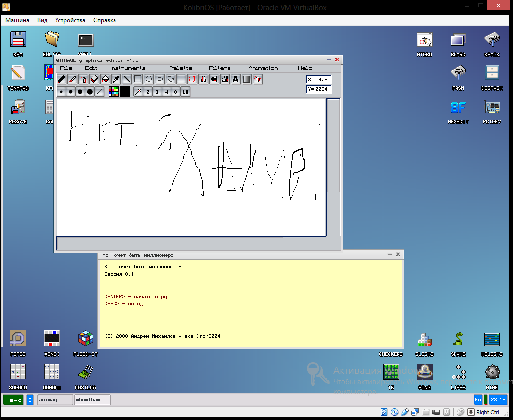Select the Color picker eyedropper tool
513x420 pixels.
116,79
